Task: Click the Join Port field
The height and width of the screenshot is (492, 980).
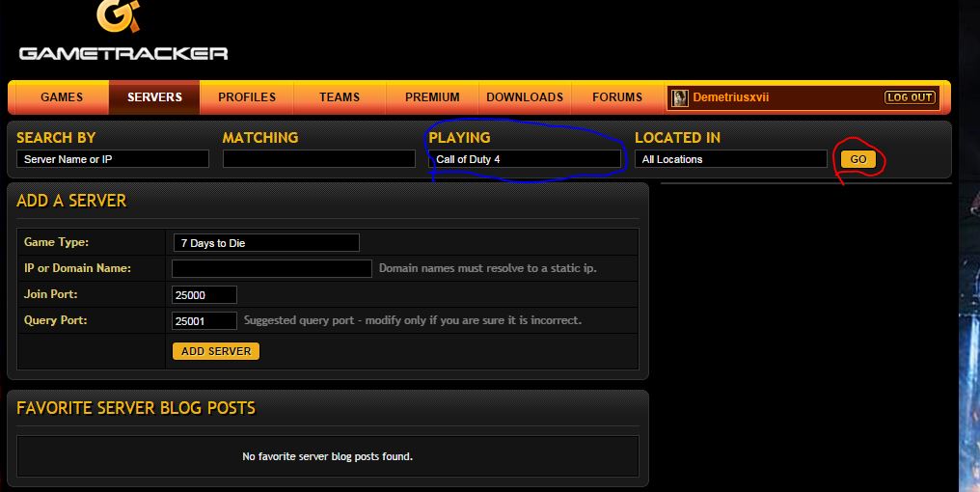Action: point(204,294)
